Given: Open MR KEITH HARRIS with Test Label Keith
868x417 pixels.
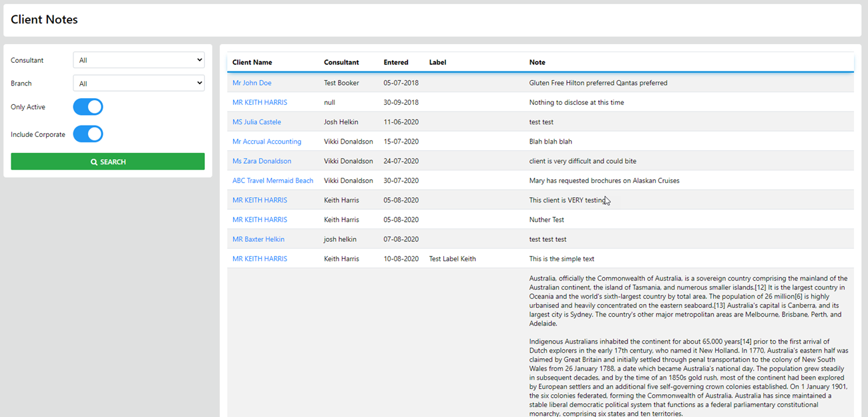Looking at the screenshot, I should pos(260,259).
